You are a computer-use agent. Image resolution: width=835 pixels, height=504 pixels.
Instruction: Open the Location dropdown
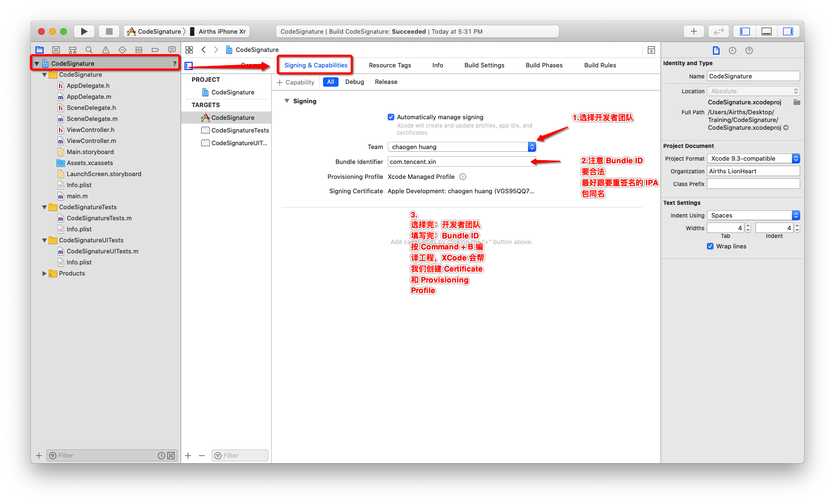[x=753, y=91]
